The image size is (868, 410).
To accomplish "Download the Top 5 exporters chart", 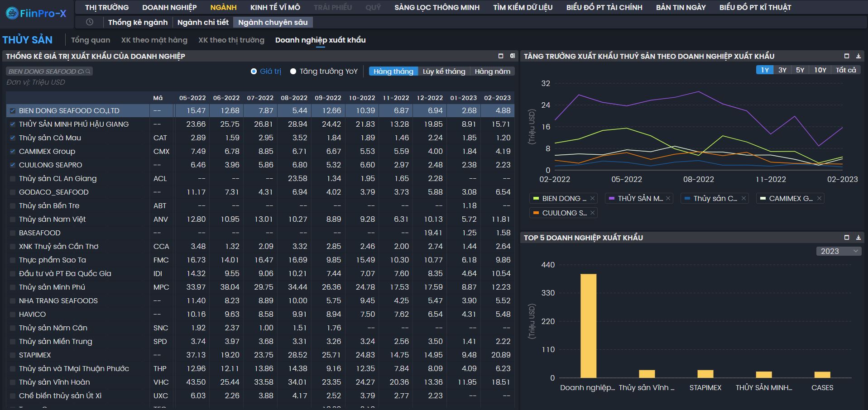I will coord(858,238).
